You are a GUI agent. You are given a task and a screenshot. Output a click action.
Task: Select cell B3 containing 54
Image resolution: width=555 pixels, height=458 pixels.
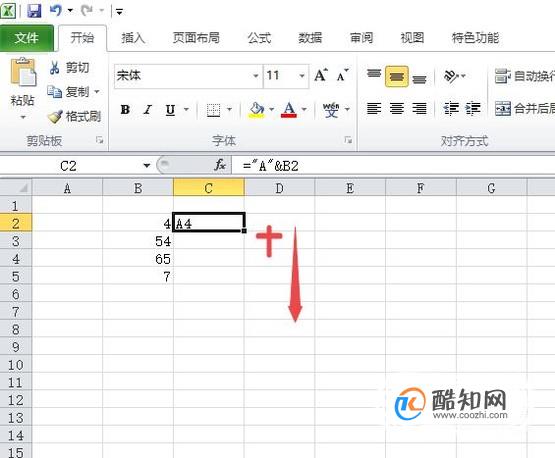point(138,241)
